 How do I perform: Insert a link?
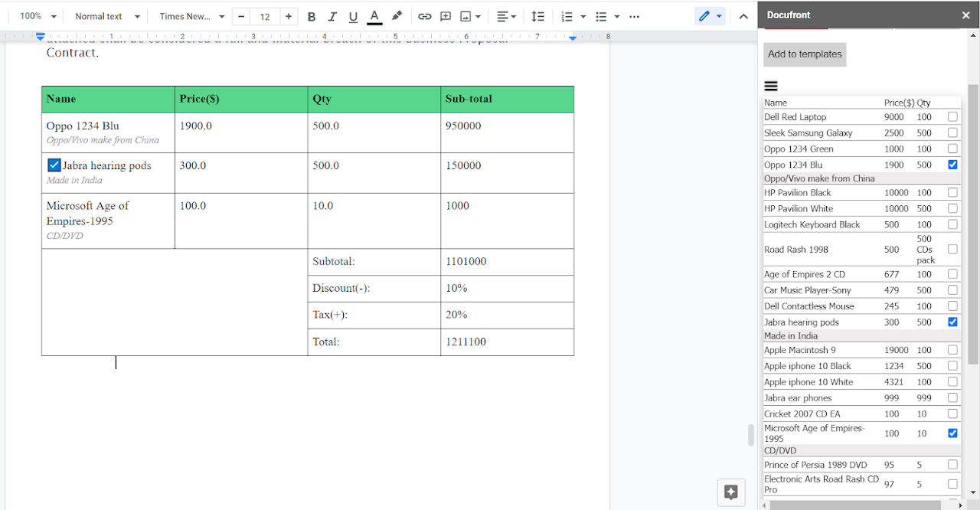click(424, 16)
